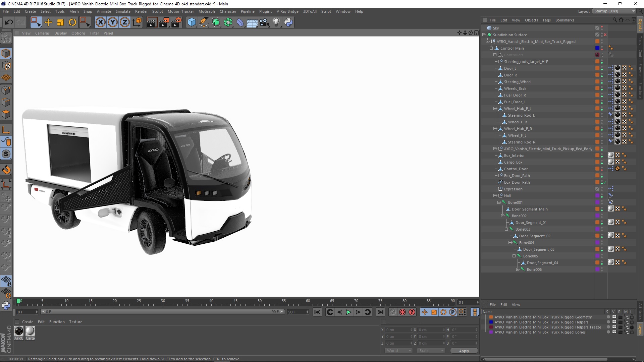Toggle the Subdivision Surface enable checkmark
This screenshot has height=362, width=644.
[x=605, y=35]
